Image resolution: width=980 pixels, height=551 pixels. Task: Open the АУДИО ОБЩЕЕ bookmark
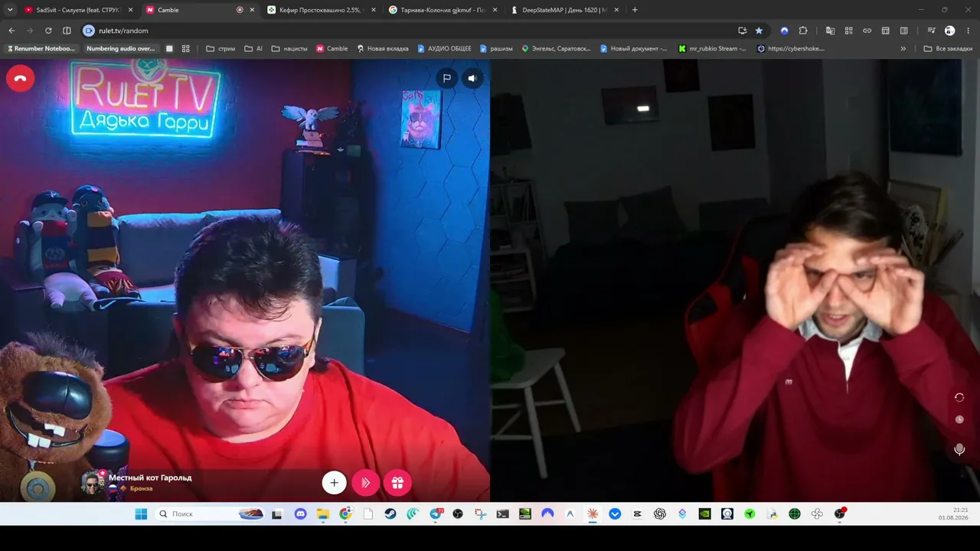click(x=444, y=48)
